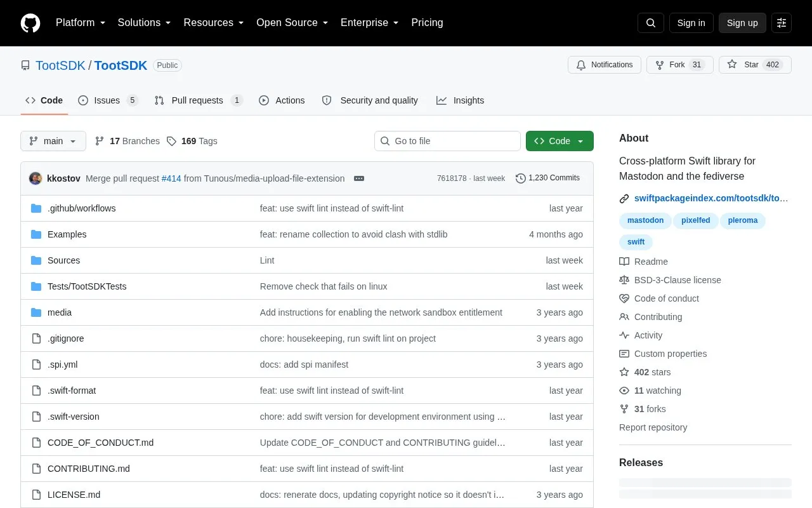The height and width of the screenshot is (508, 812).
Task: Expand the commit message ellipsis
Action: pos(359,178)
